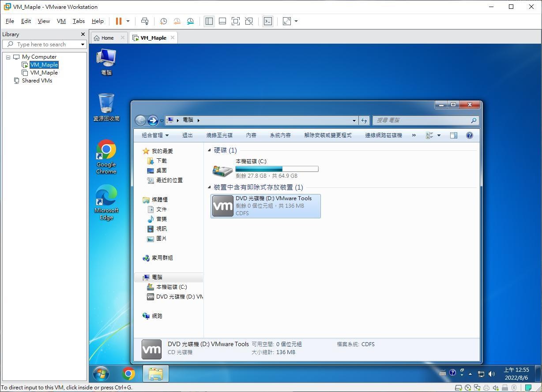Click the C: drive capacity bar
Image resolution: width=542 pixels, height=392 pixels.
pos(276,168)
